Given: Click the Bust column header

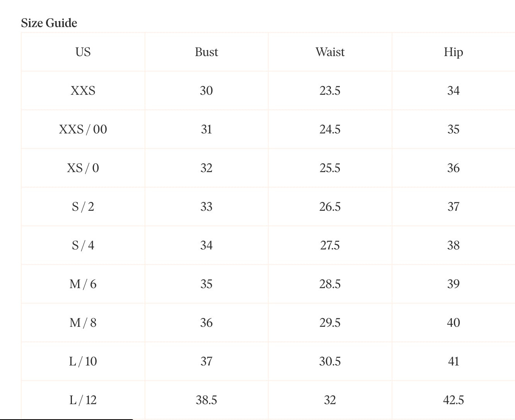Looking at the screenshot, I should [x=206, y=52].
